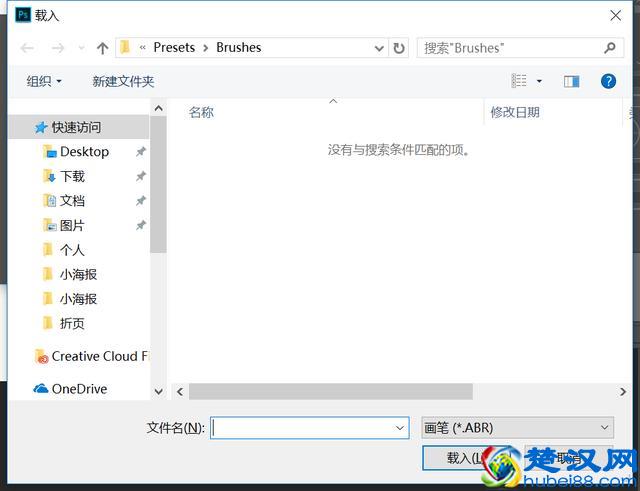Click pin icon next to 文档

[141, 201]
